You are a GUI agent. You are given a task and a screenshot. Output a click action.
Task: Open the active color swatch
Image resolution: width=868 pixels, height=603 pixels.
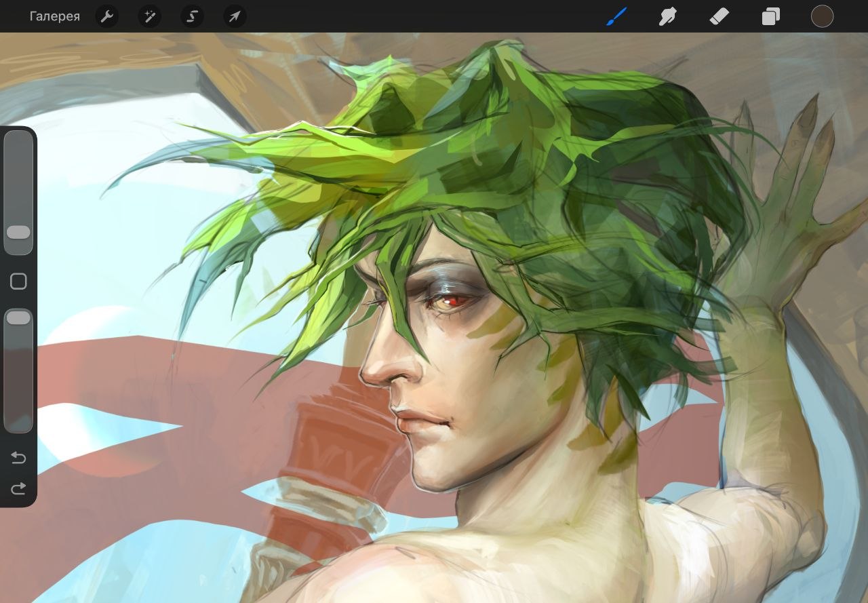point(822,16)
